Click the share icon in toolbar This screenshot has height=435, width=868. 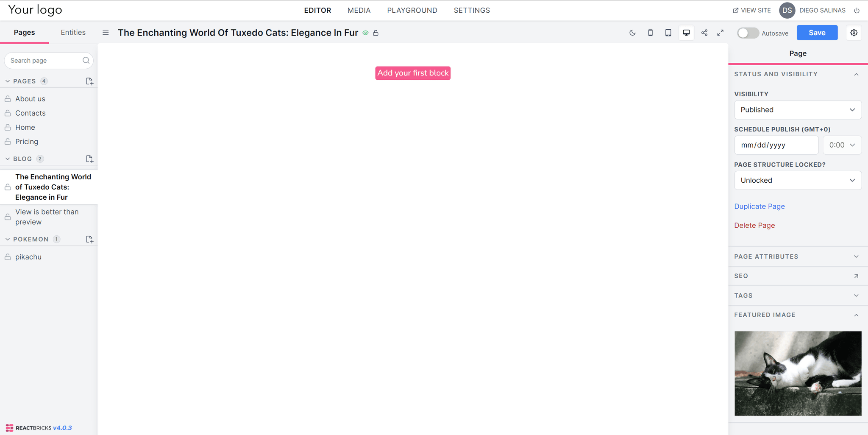pos(704,33)
